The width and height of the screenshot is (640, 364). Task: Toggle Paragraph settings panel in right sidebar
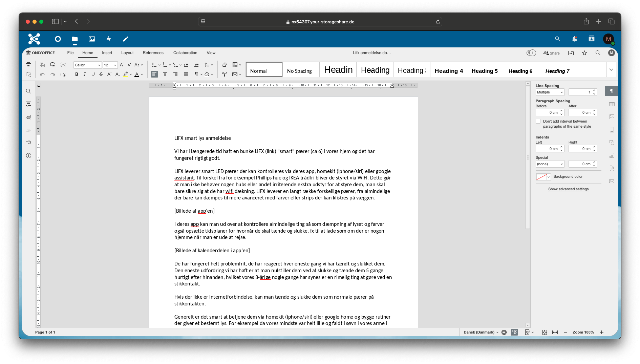click(612, 91)
